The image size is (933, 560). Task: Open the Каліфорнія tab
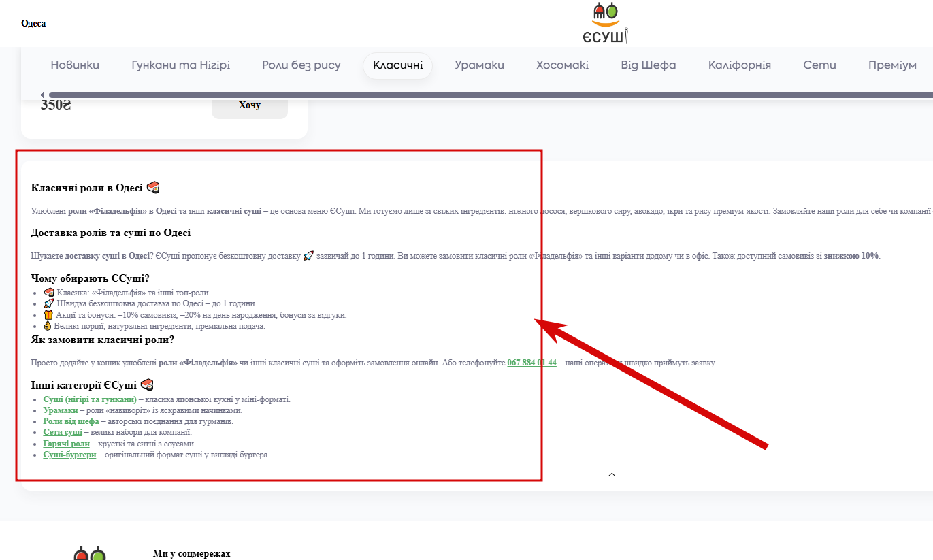click(x=740, y=65)
